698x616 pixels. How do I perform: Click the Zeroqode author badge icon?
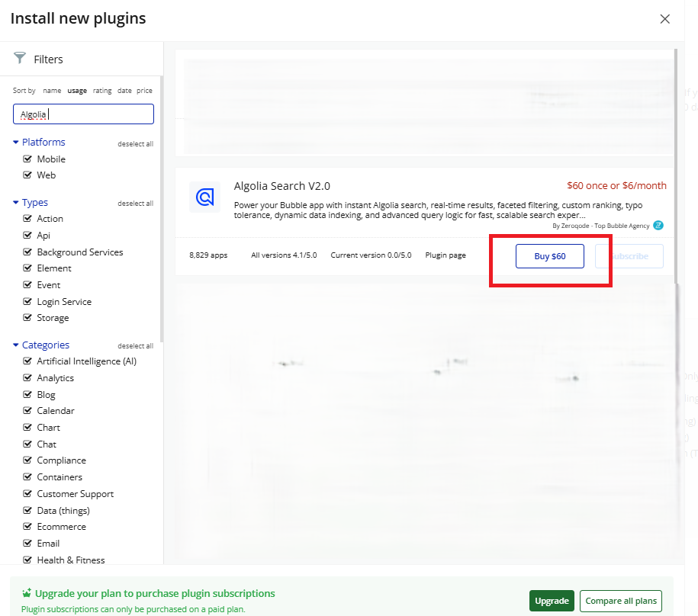[x=658, y=226]
